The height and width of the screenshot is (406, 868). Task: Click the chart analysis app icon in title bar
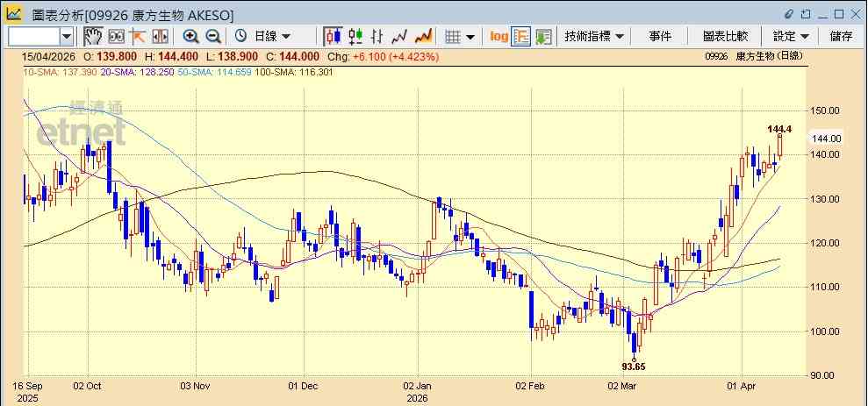[14, 13]
